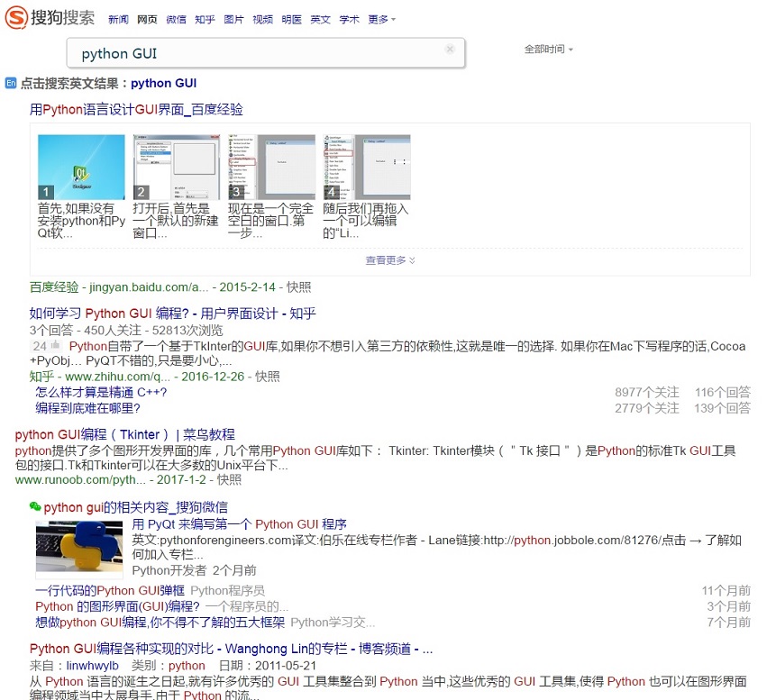Switch to the 微信 search tab
The width and height of the screenshot is (776, 700).
click(x=176, y=19)
